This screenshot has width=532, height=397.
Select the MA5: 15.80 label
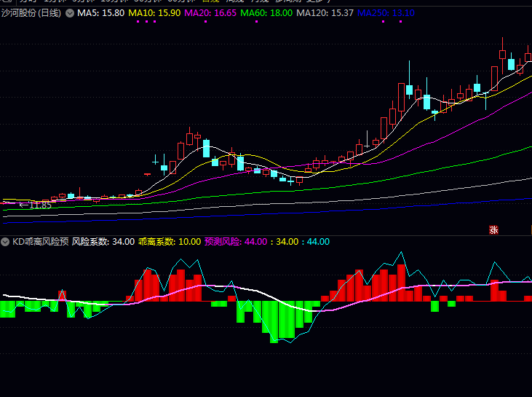point(100,13)
